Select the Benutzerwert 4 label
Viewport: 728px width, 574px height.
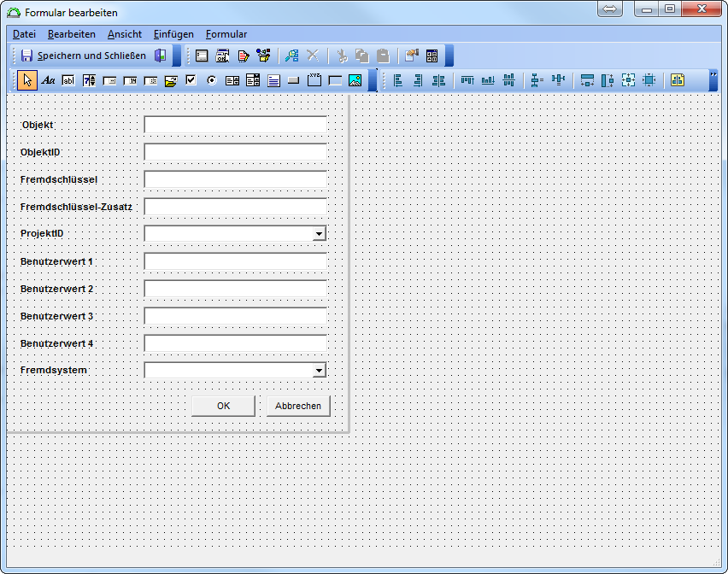point(56,343)
